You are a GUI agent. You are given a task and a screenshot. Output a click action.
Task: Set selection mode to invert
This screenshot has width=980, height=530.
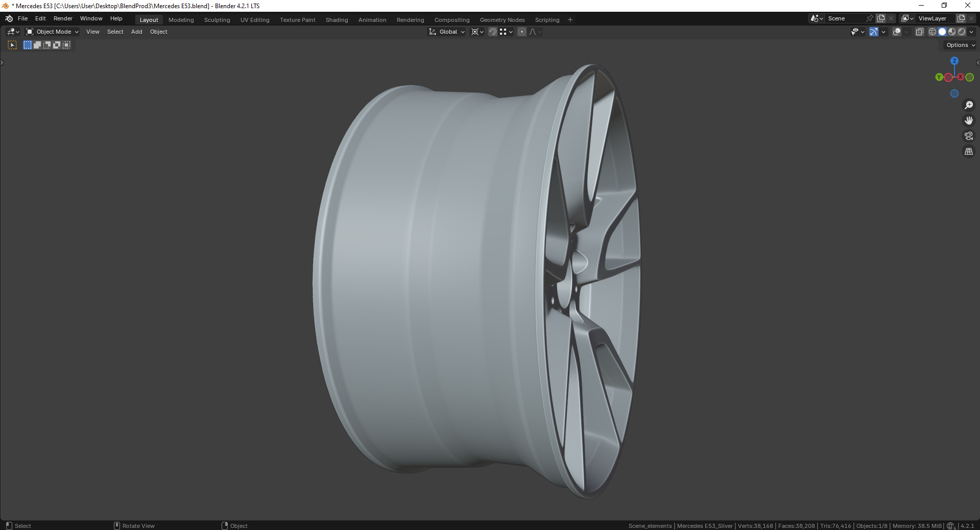[57, 45]
